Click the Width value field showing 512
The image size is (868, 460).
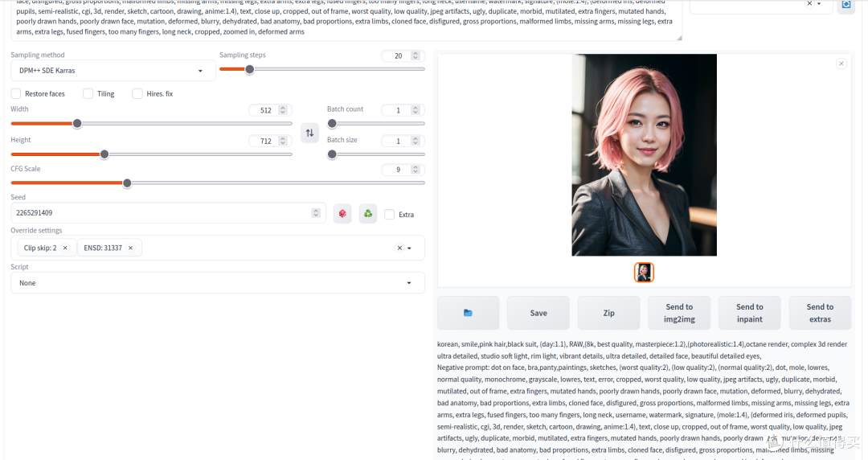pyautogui.click(x=270, y=110)
